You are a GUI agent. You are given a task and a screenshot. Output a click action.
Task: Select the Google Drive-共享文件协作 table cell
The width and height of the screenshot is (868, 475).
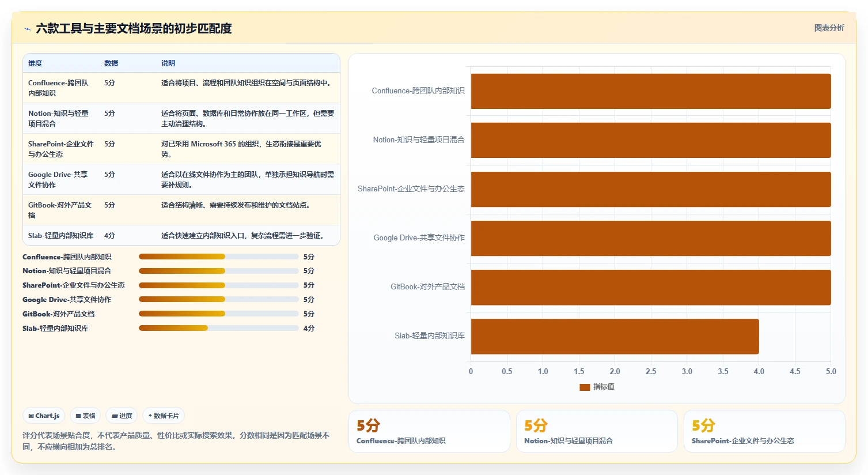[x=61, y=179]
